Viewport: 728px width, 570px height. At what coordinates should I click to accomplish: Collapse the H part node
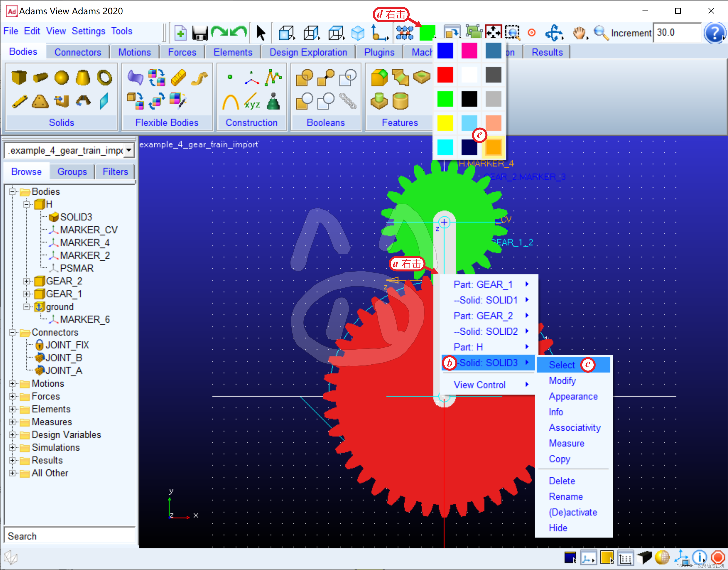(x=26, y=204)
